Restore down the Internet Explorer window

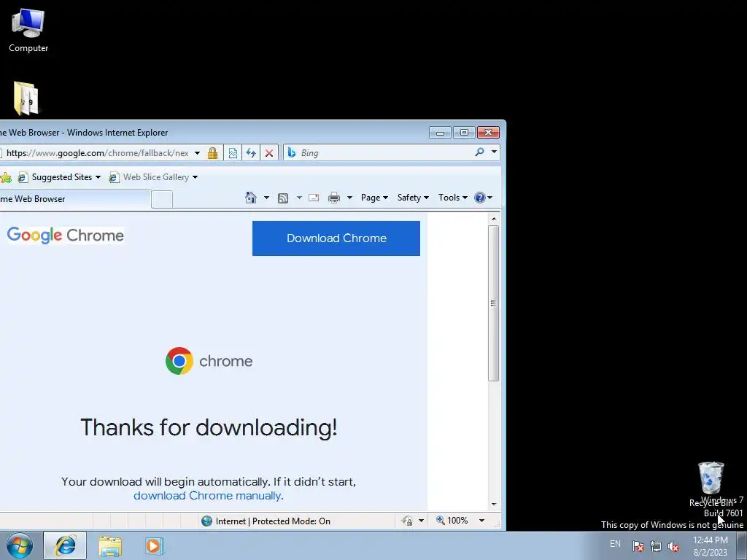click(464, 133)
